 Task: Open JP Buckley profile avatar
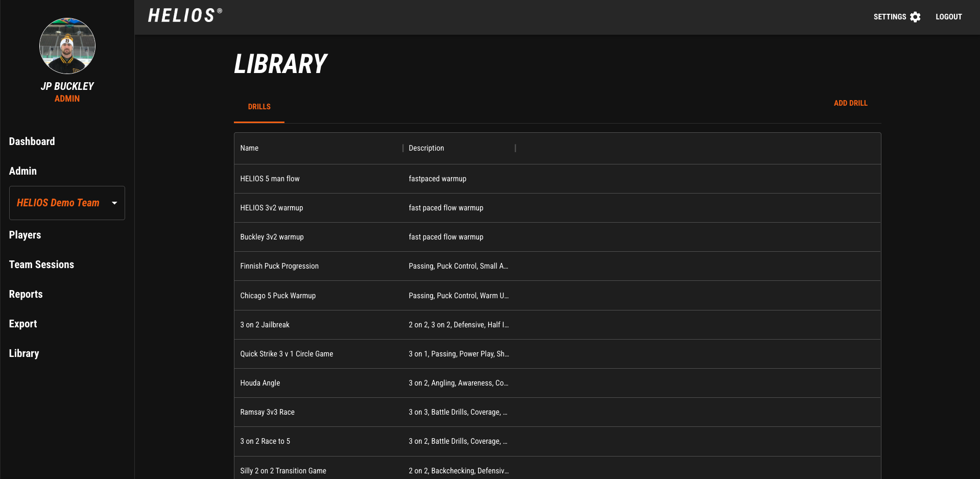(67, 46)
